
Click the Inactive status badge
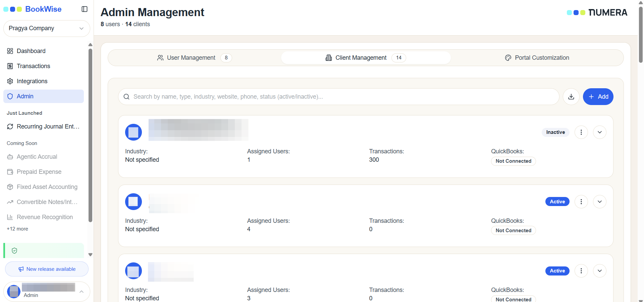point(555,132)
